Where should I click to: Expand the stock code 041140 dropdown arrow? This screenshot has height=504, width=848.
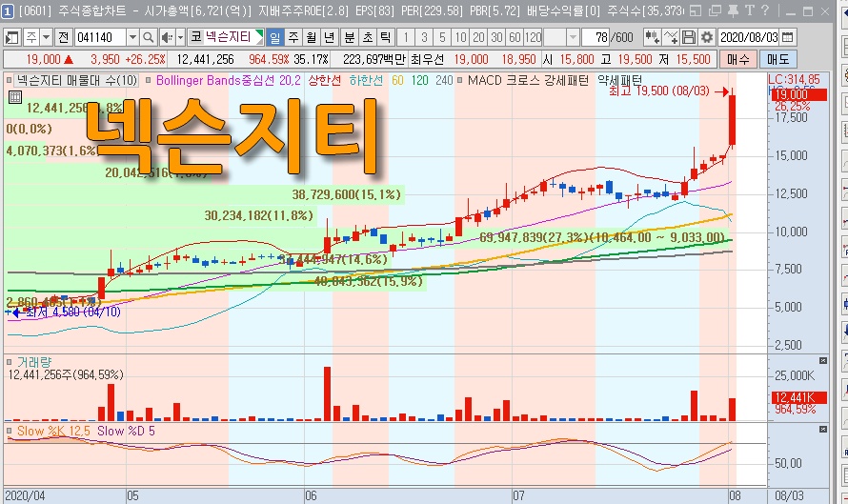coord(132,37)
